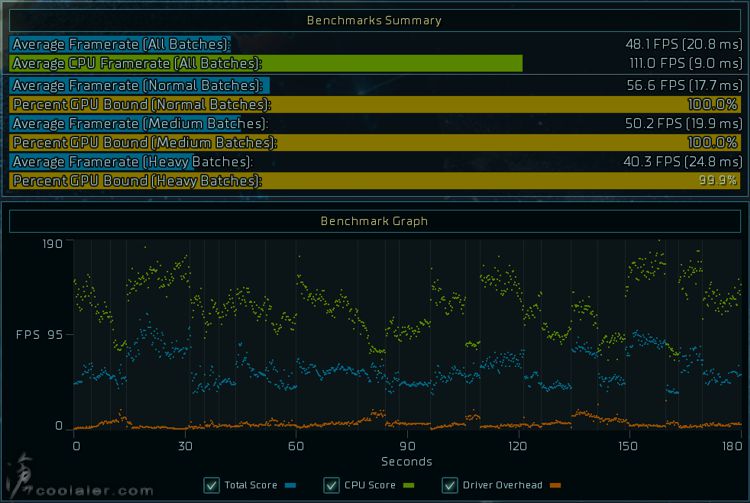Click the blue Total Score legend swatch
Screen dimensions: 750x503
290,485
